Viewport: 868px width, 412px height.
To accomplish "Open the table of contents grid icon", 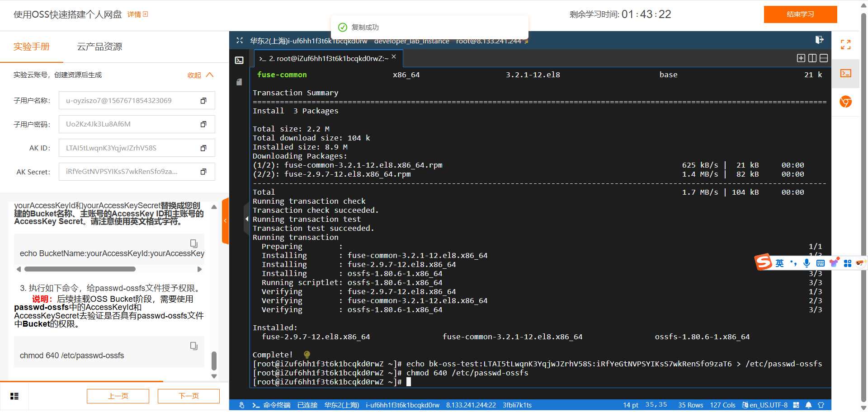I will [x=14, y=396].
